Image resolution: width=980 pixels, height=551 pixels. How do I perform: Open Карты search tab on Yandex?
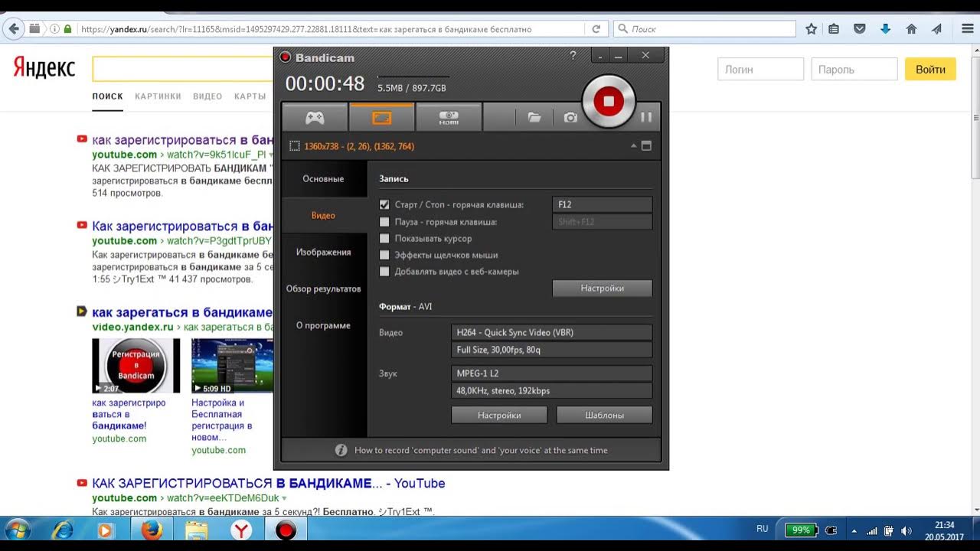250,96
